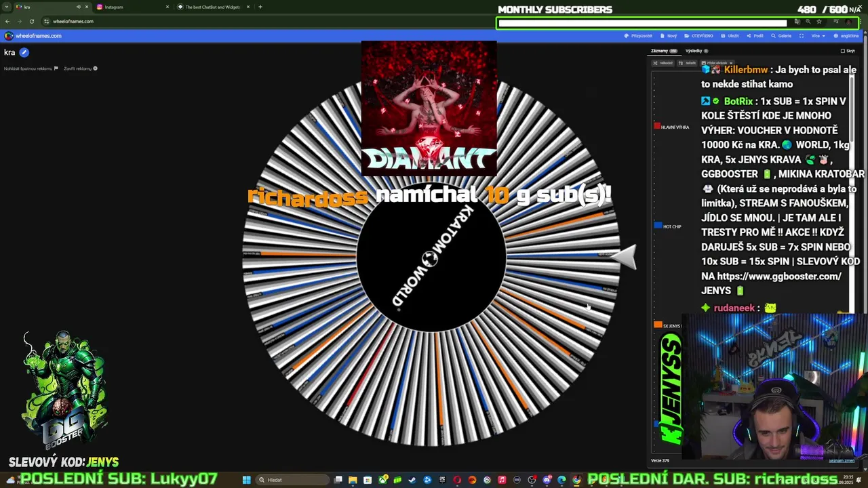Switch to the Záznamy tab
The width and height of the screenshot is (868, 488).
point(664,51)
